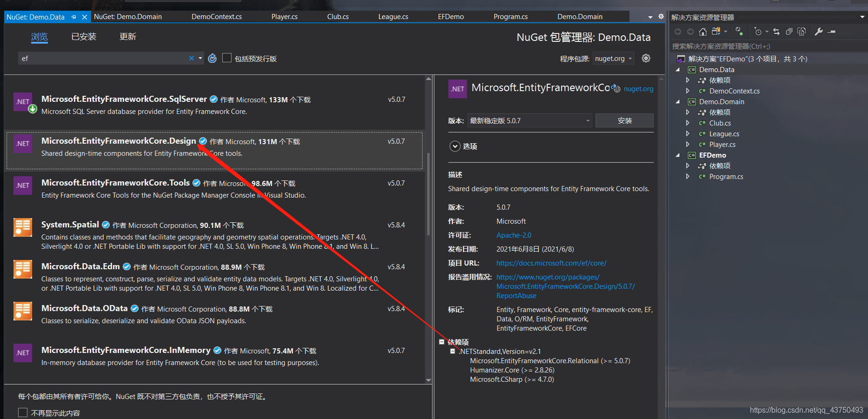Open the Apache-2.0 license link
Image resolution: width=868 pixels, height=419 pixels.
pos(514,235)
